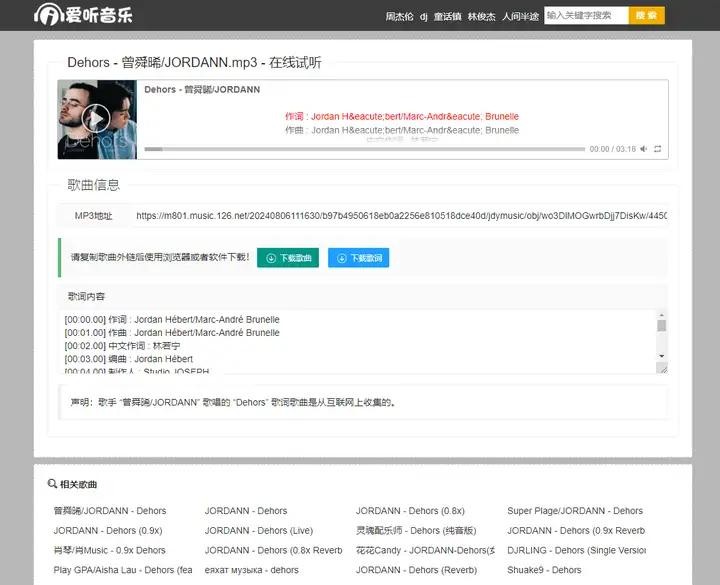720x585 pixels.
Task: Click lyrics box scrollbar down arrow
Action: pyautogui.click(x=661, y=356)
